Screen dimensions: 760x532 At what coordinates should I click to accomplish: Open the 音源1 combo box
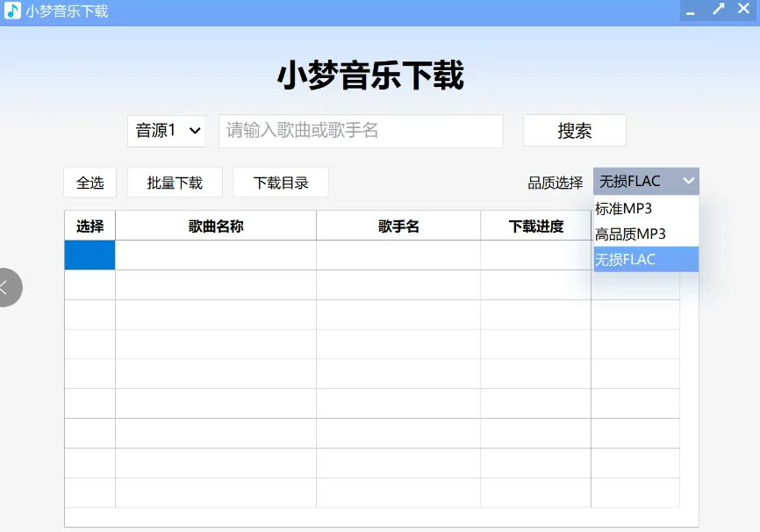[x=166, y=130]
